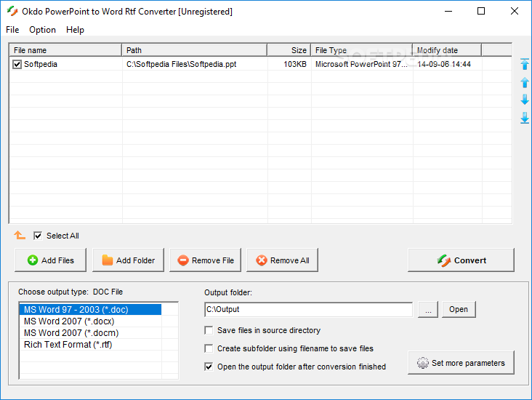The image size is (532, 400).
Task: Click Remove All to clear the list
Action: point(282,260)
